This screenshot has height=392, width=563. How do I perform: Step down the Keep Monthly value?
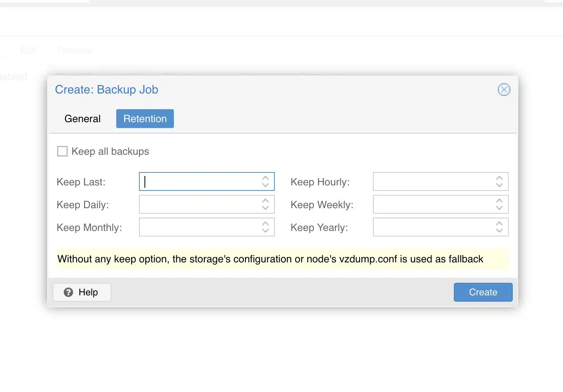pos(265,231)
